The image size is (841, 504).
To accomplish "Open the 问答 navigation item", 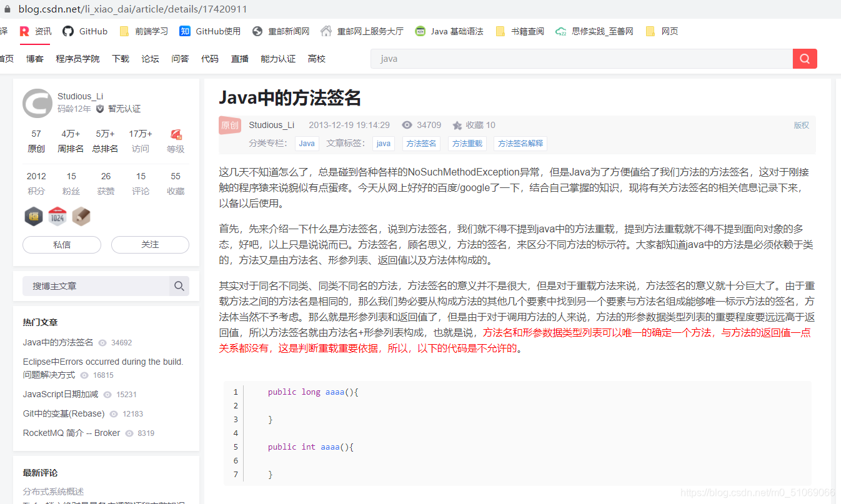I will pos(180,59).
